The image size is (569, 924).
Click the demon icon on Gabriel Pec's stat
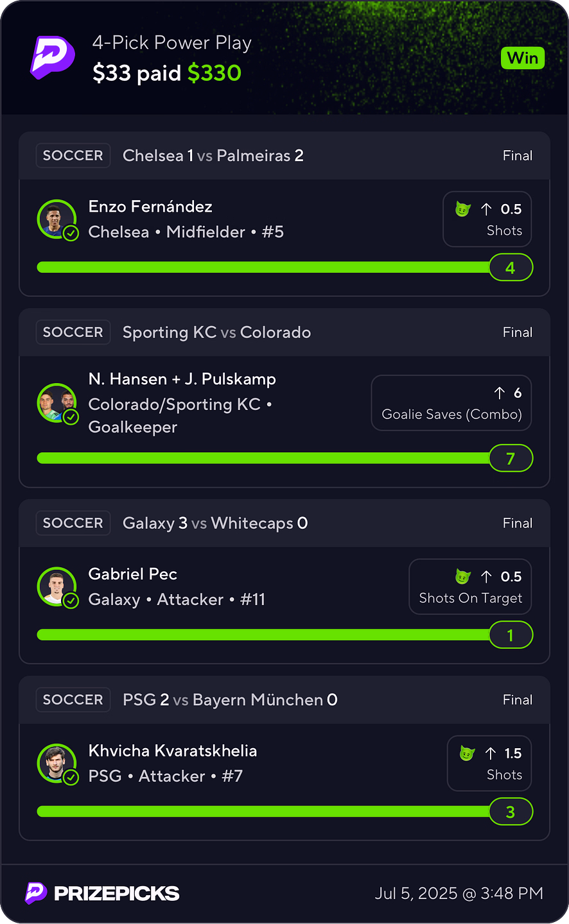[462, 577]
